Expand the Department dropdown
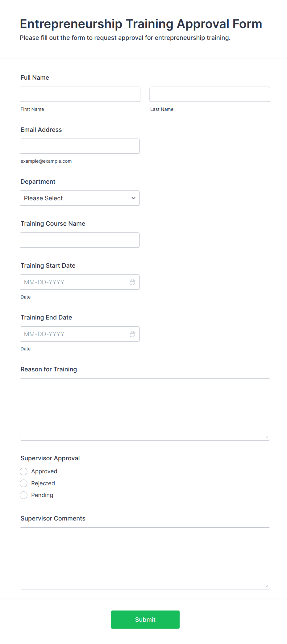Viewport: 287px width, 644px height. point(80,198)
